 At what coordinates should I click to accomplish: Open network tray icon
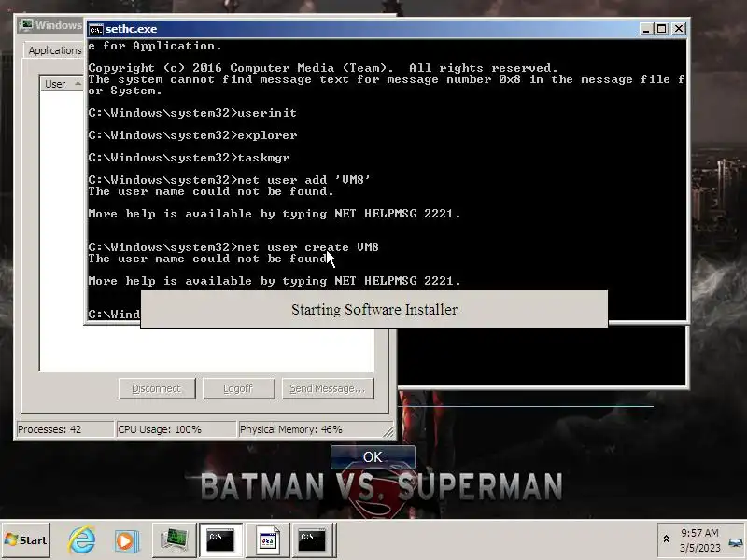click(735, 543)
